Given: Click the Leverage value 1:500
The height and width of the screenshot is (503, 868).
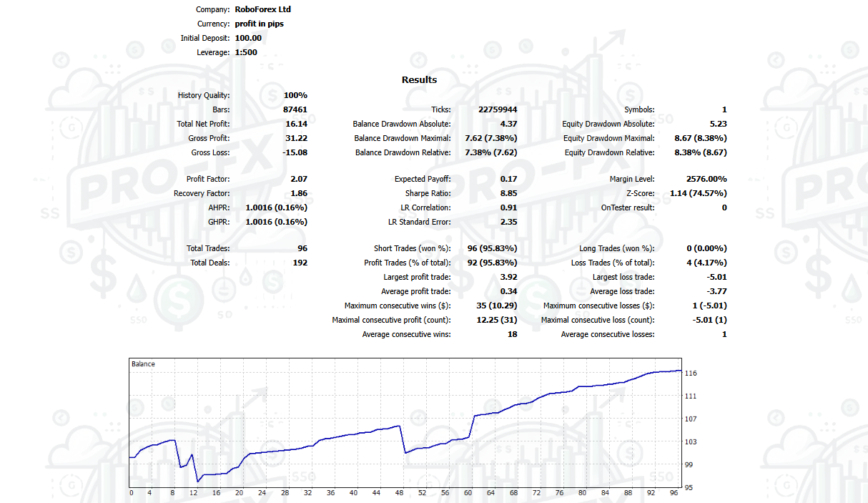Looking at the screenshot, I should pos(246,52).
